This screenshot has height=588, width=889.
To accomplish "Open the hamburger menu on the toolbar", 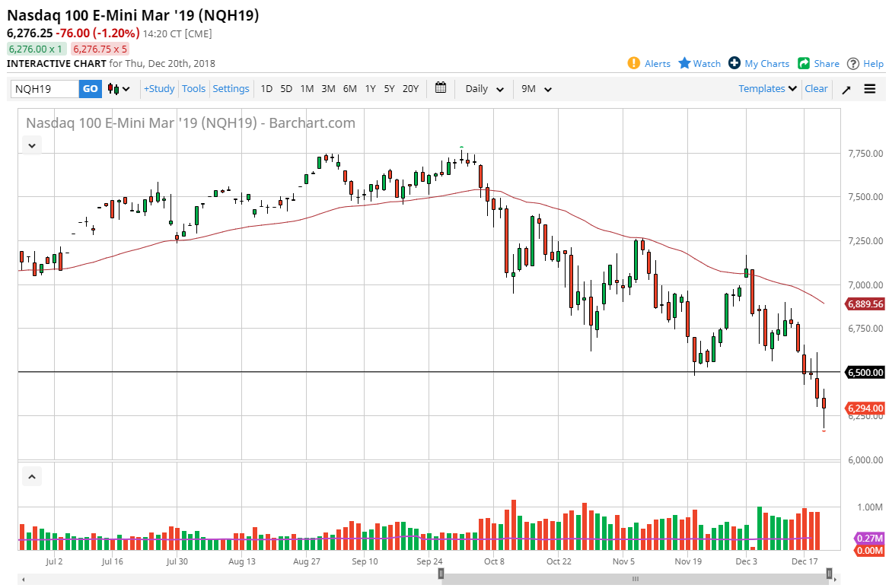I will tap(870, 88).
